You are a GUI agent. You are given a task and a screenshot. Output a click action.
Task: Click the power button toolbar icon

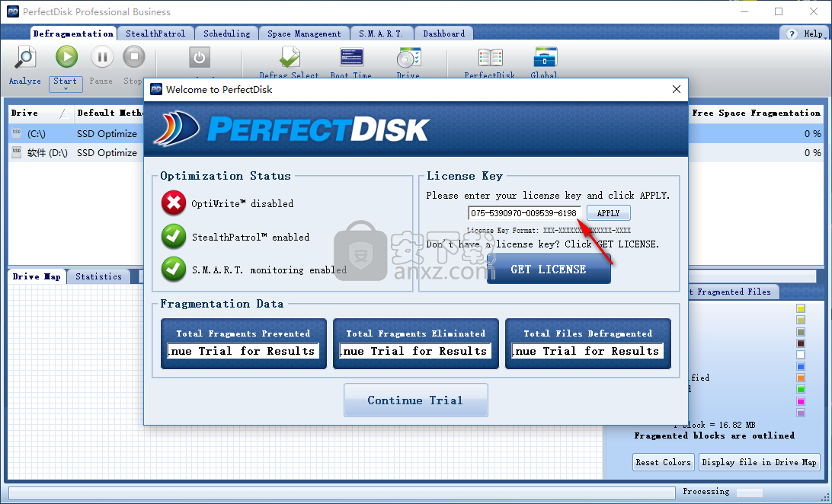click(200, 57)
